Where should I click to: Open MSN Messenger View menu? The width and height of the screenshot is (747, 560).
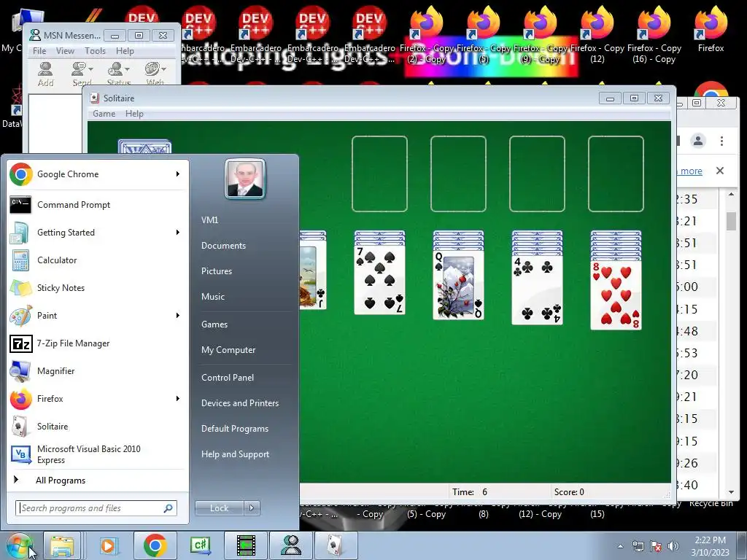[x=65, y=51]
